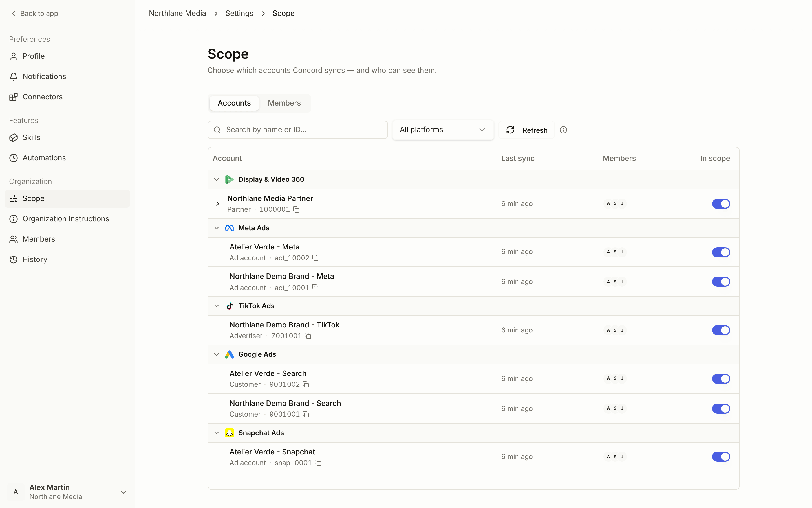
Task: Toggle scope for Northlane Demo Brand - Search
Action: (721, 409)
